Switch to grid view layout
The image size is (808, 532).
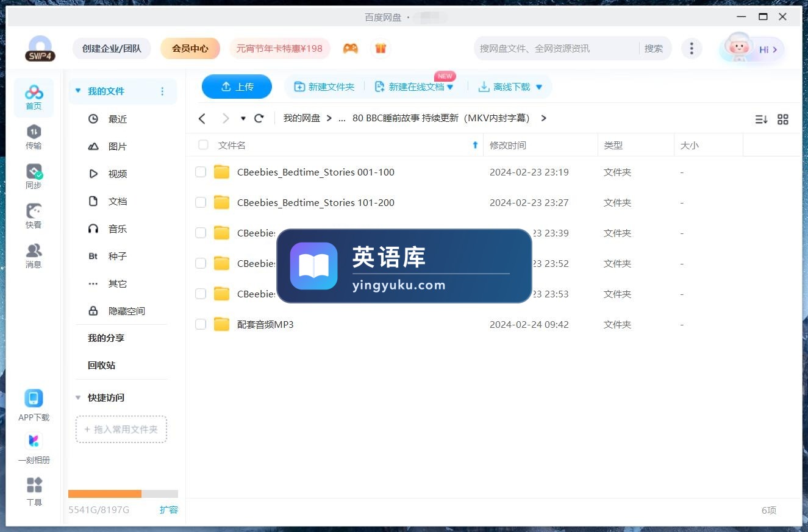(783, 119)
